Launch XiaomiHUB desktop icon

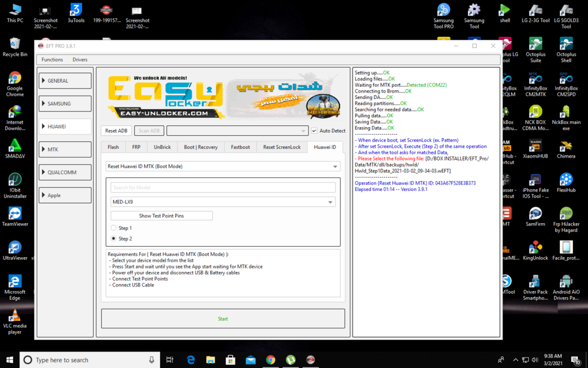tap(536, 149)
